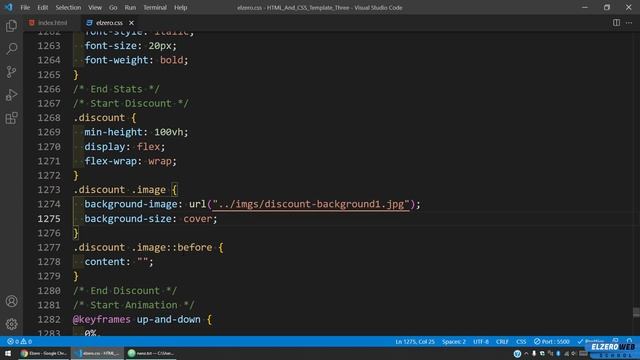Click the volume tray icon

click(x=574, y=353)
